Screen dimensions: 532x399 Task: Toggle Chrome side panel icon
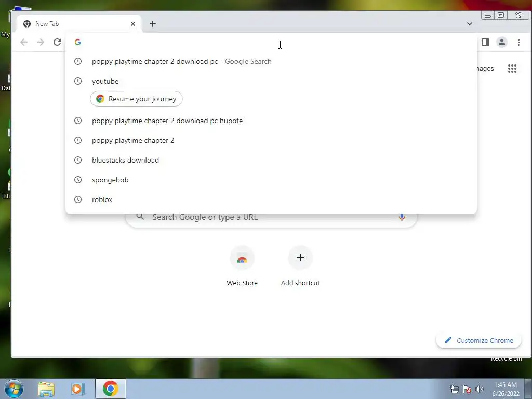point(485,42)
